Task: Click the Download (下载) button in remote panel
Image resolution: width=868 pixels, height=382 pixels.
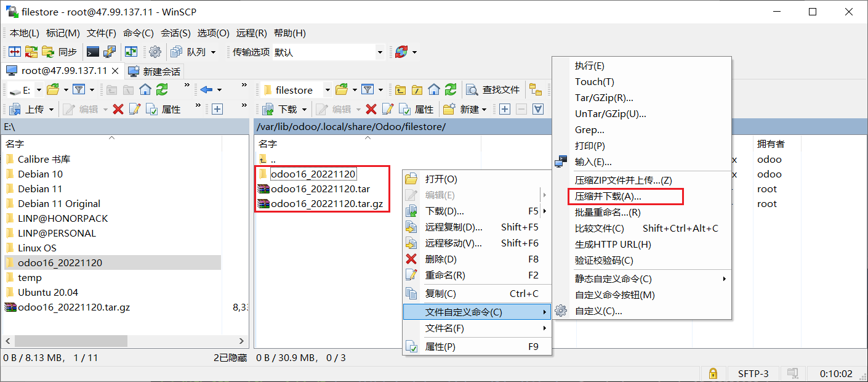Action: point(280,109)
